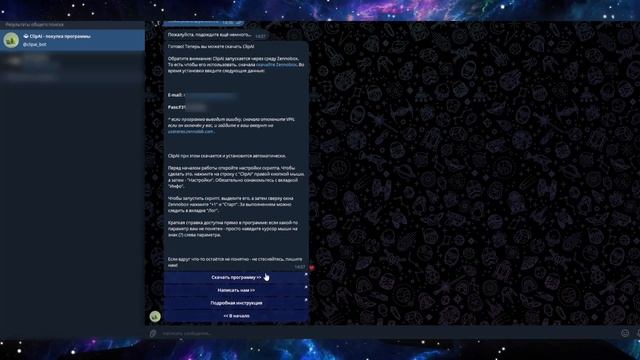Open the zennolab.com account link
The height and width of the screenshot is (360, 640).
[191, 131]
